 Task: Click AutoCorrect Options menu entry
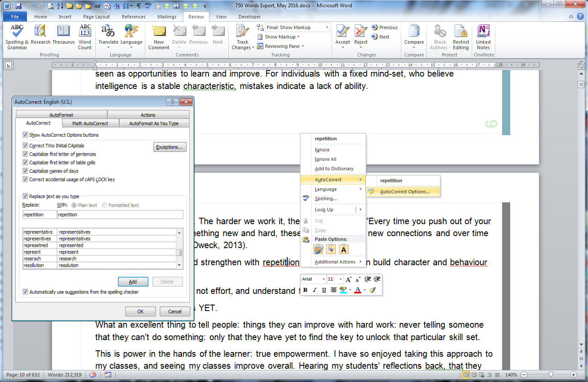[x=403, y=192]
